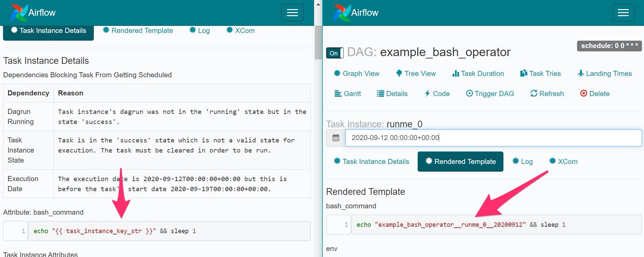Click the Rendered Template heading
This screenshot has width=644, height=257.
(x=366, y=192)
